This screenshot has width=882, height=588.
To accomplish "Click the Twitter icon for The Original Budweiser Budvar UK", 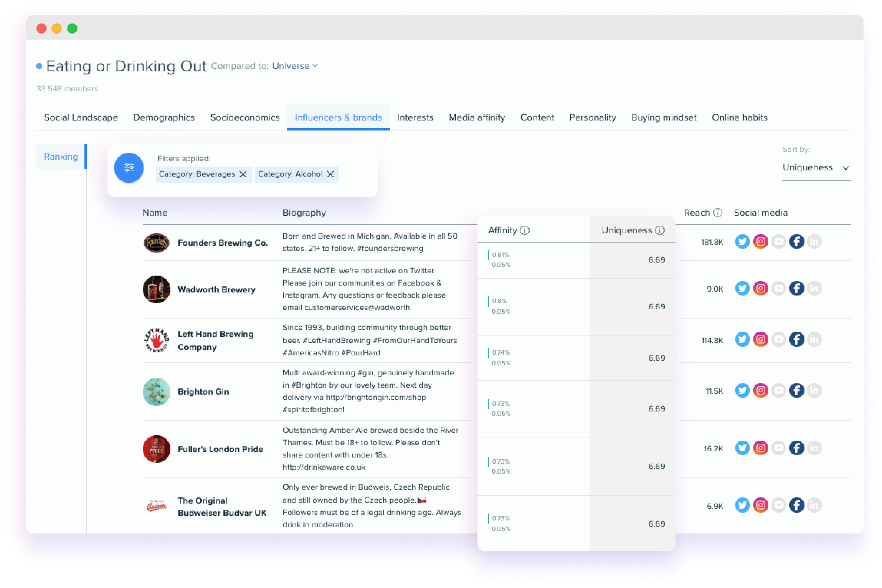I will click(742, 505).
